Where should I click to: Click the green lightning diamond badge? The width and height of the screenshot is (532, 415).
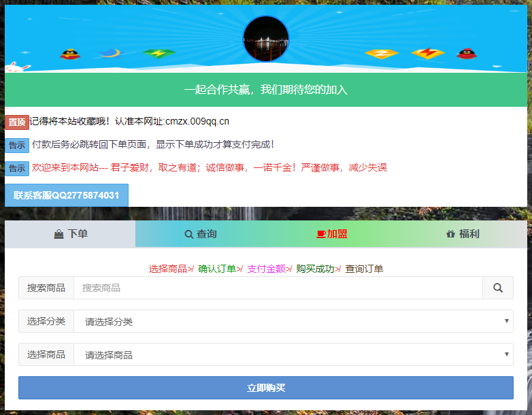point(159,53)
